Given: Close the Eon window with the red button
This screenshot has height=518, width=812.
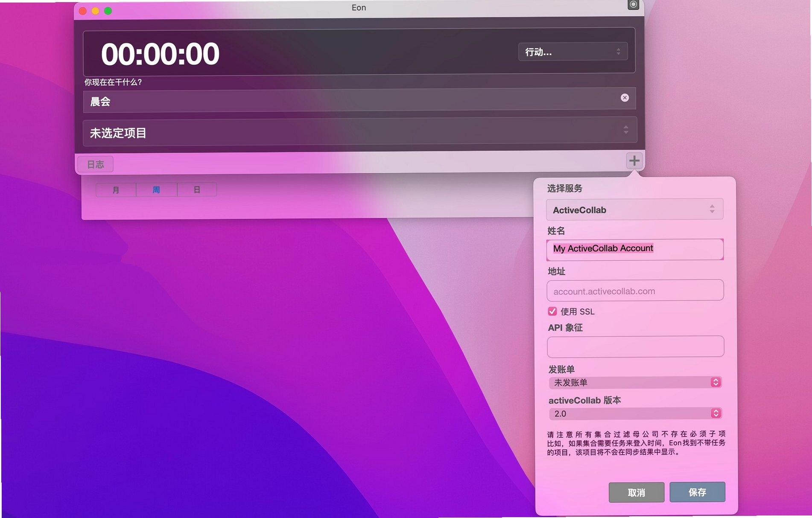Looking at the screenshot, I should (83, 11).
